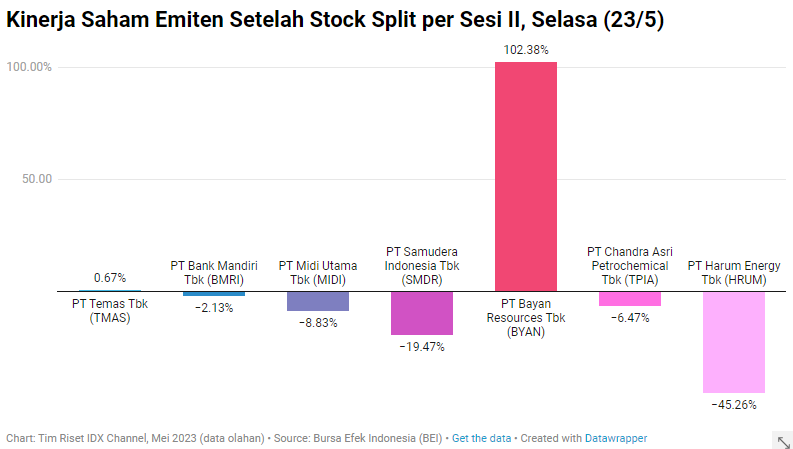Screen dimensions: 793x449
Task: Click the PT Harum Energy Tbk (HRUM) label
Action: (733, 273)
